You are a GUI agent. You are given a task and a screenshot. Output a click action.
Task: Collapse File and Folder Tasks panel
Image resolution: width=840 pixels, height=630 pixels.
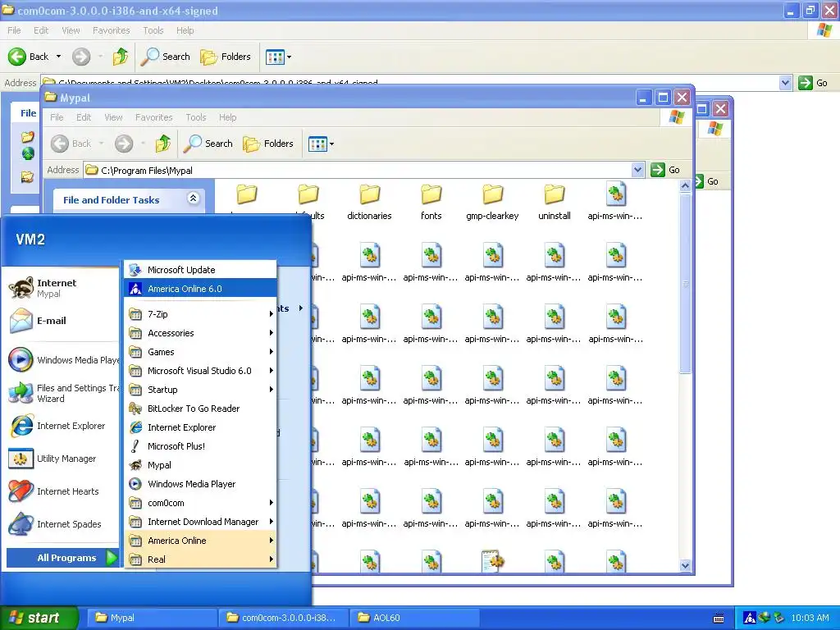(194, 199)
